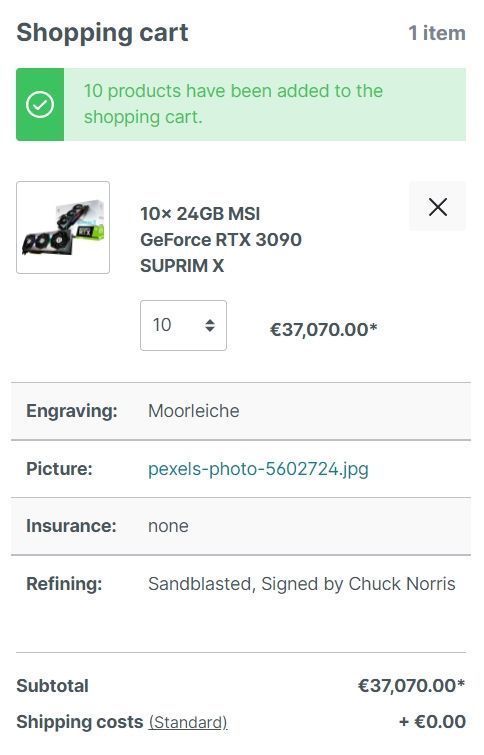The height and width of the screenshot is (755, 484).
Task: Click the Refining options text Sandblasted
Action: pyautogui.click(x=200, y=584)
